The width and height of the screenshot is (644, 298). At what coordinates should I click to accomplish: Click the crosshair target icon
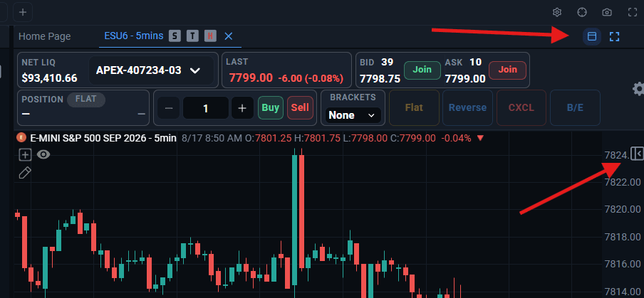tap(582, 12)
